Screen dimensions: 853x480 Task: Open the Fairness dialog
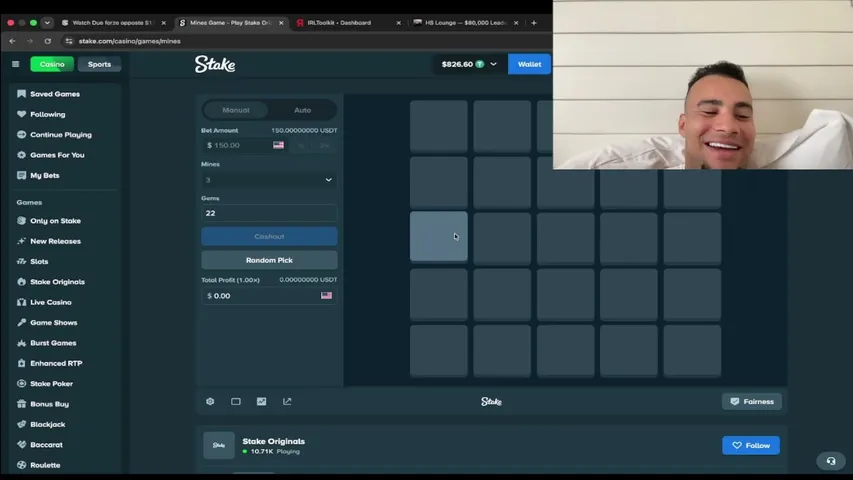[x=752, y=402]
